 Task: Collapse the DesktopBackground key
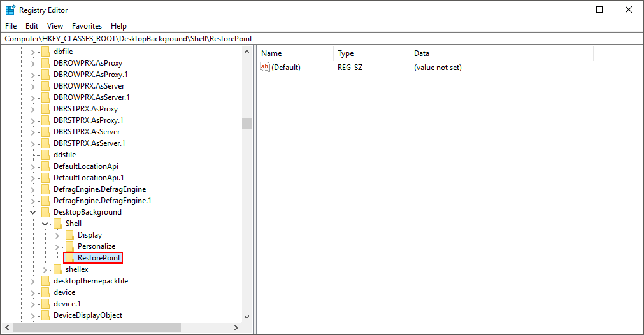tap(33, 212)
